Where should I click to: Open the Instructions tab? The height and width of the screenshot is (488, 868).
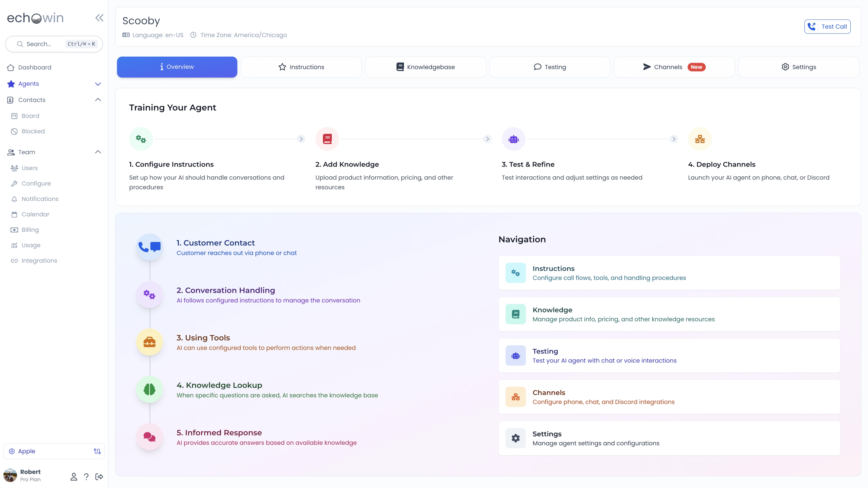tap(301, 67)
